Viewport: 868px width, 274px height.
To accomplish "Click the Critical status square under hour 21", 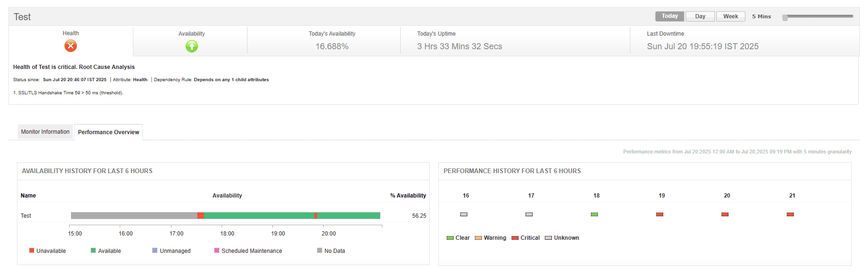I will click(x=790, y=214).
